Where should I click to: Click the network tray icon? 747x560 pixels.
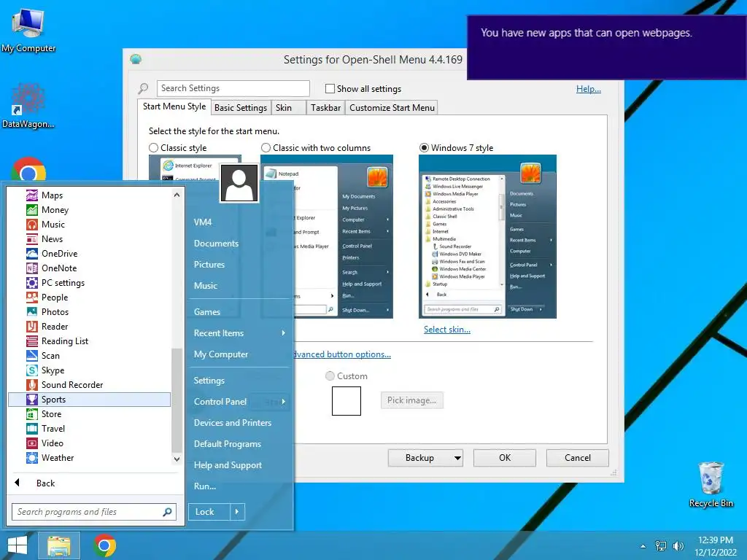click(x=661, y=546)
